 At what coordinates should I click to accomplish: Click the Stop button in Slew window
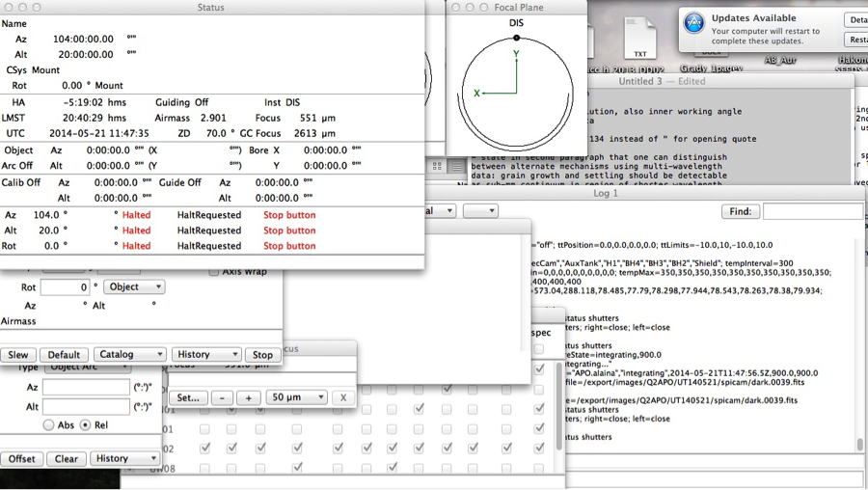click(x=262, y=355)
